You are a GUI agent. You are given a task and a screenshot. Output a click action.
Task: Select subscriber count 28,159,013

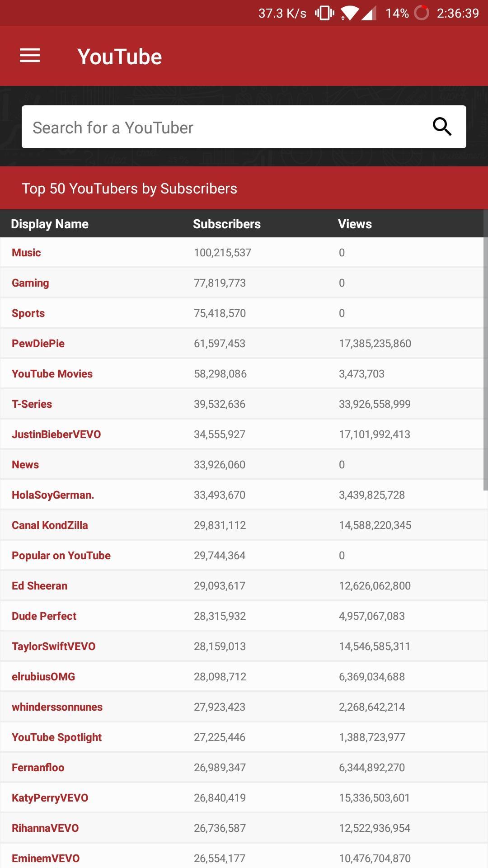220,646
